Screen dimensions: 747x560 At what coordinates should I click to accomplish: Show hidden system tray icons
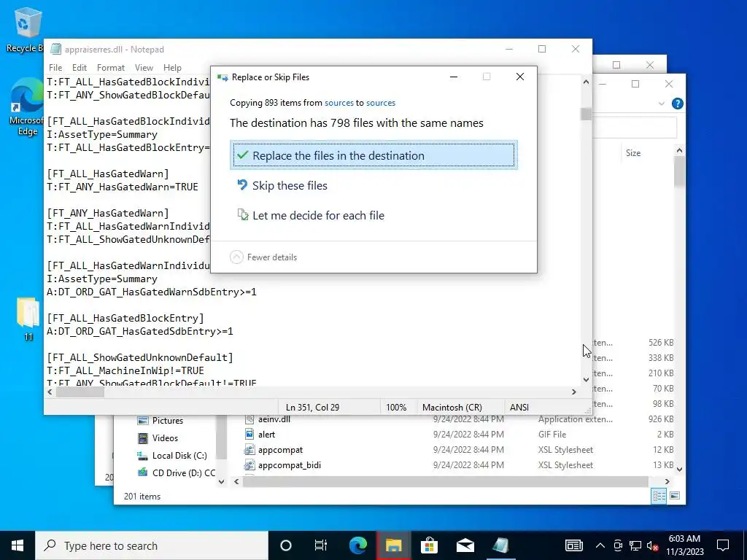pyautogui.click(x=600, y=545)
